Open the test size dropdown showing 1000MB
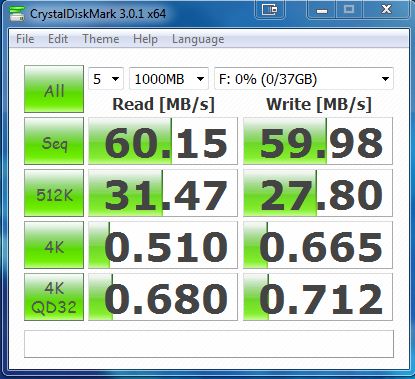 coord(169,79)
